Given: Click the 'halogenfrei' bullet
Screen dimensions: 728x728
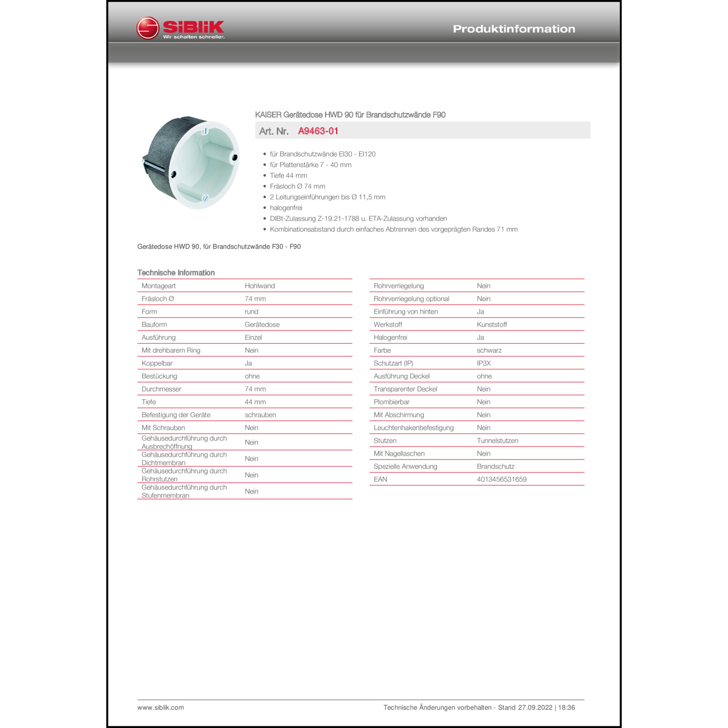Looking at the screenshot, I should pos(286,208).
